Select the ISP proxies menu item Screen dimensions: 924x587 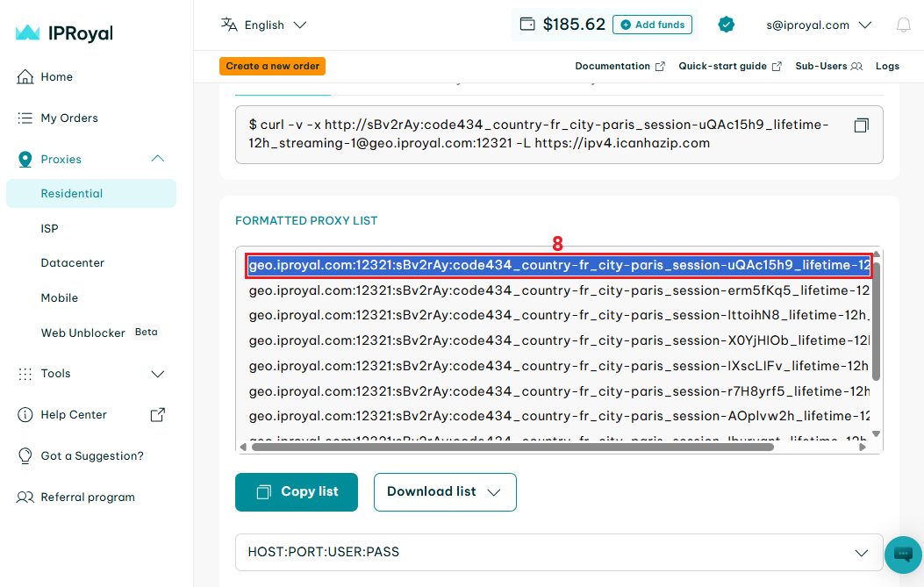click(50, 228)
